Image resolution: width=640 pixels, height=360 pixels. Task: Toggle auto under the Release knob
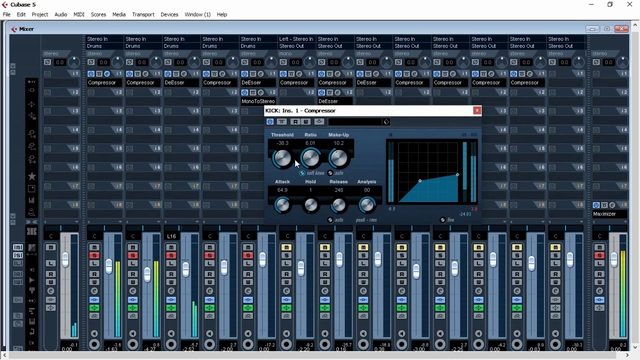[330, 220]
